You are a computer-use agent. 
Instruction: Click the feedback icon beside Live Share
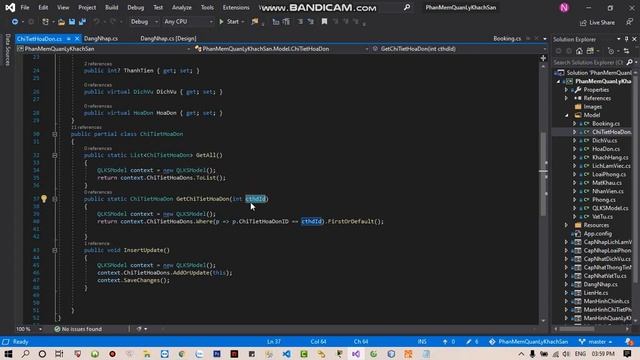pyautogui.click(x=629, y=22)
